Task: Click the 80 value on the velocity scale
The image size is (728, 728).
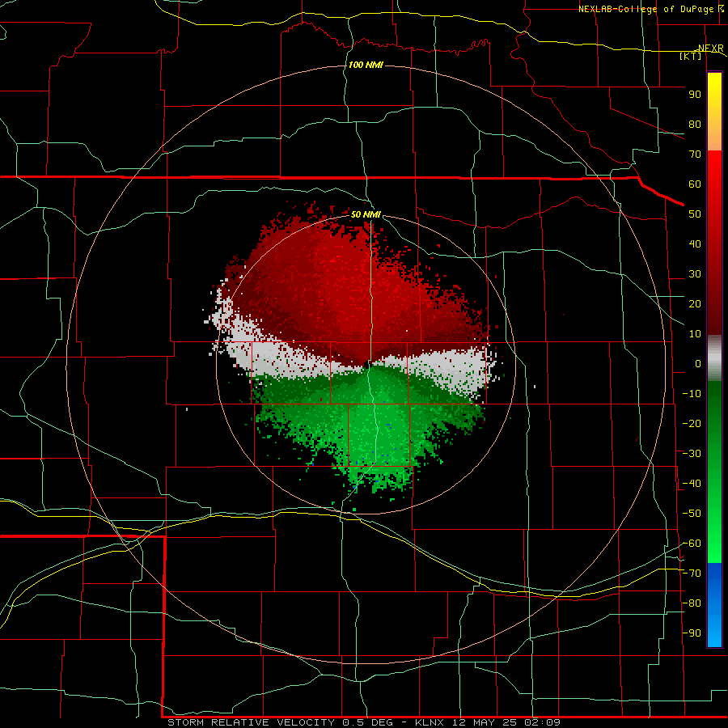Action: (x=695, y=124)
